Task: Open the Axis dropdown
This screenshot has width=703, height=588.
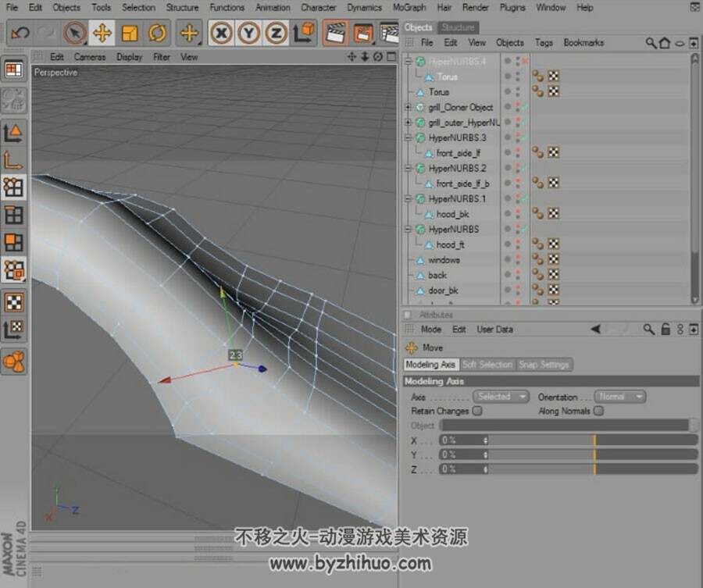Action: (x=501, y=397)
